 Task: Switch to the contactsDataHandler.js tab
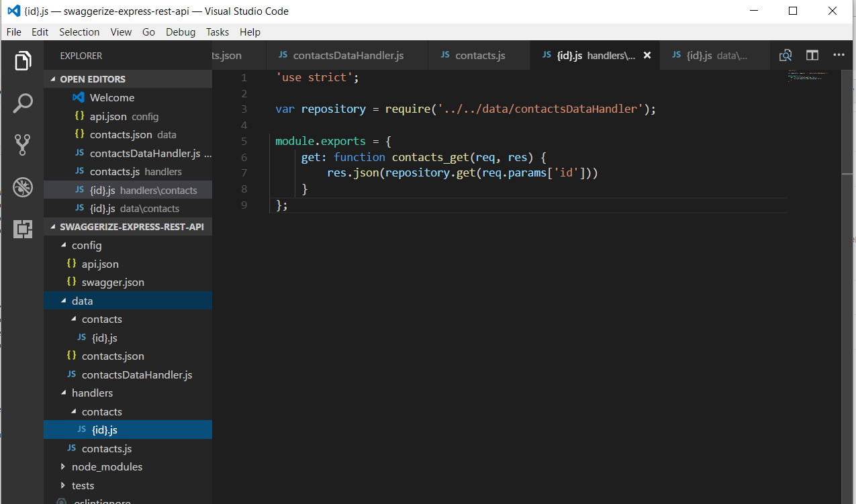(347, 56)
